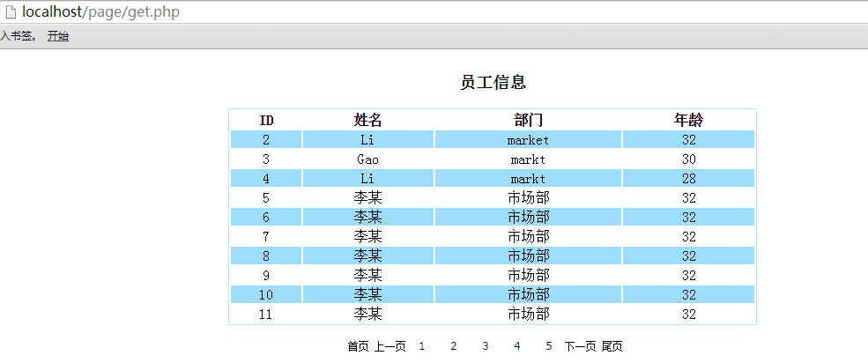Click ID cell 3
The height and width of the screenshot is (363, 868).
coord(266,159)
